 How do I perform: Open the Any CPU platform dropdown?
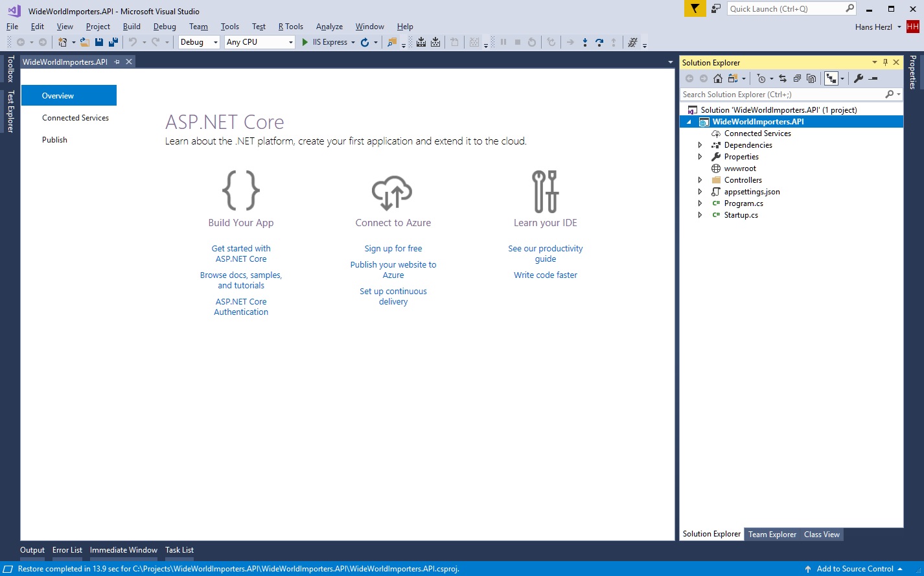pos(290,42)
